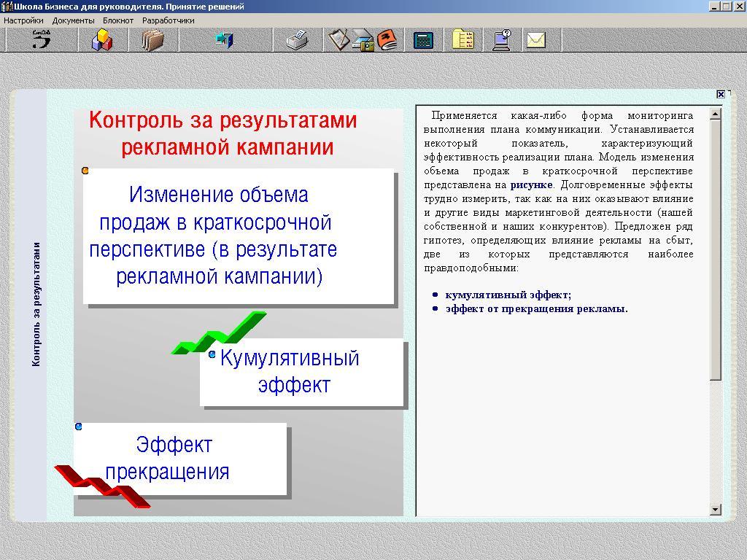Minimize the Школа Бизнеса window
Viewport: 747px width, 560px height.
[714, 6]
